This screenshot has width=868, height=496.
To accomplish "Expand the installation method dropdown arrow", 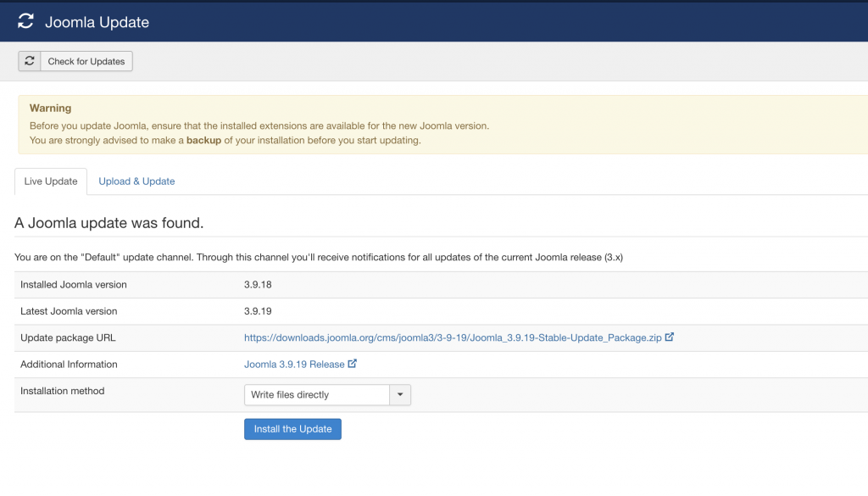I will (x=400, y=395).
